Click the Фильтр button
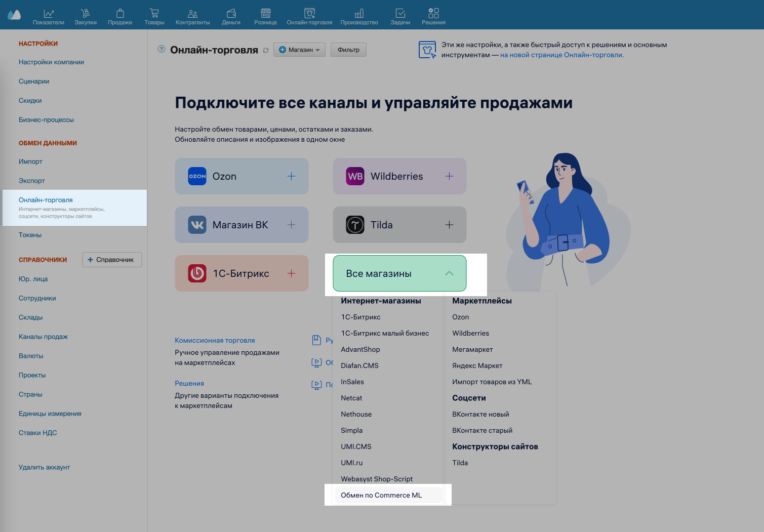The width and height of the screenshot is (764, 532). (348, 50)
